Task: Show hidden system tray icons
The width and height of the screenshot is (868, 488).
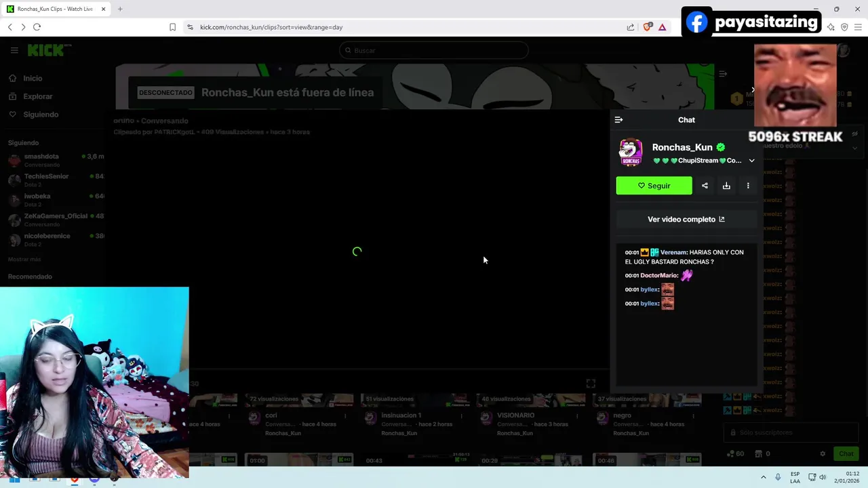Action: click(x=763, y=477)
